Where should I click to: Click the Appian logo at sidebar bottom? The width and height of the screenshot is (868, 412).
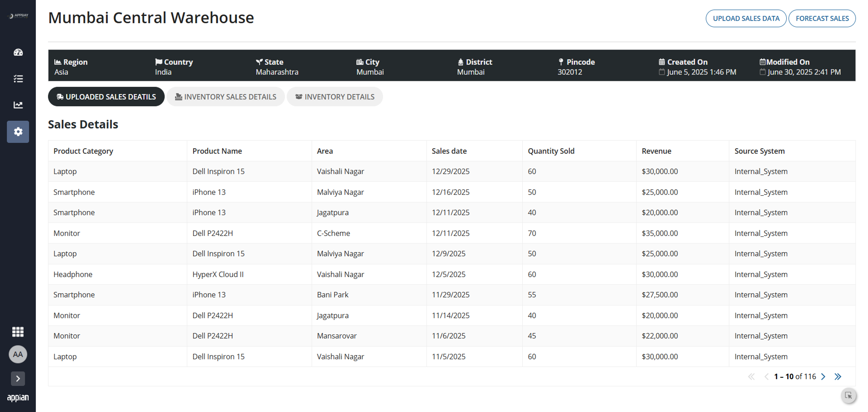click(x=18, y=398)
